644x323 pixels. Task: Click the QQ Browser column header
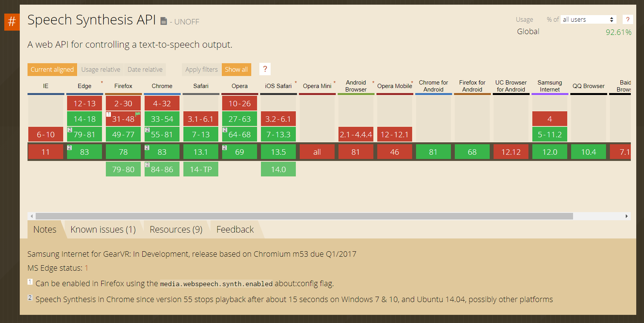[589, 86]
